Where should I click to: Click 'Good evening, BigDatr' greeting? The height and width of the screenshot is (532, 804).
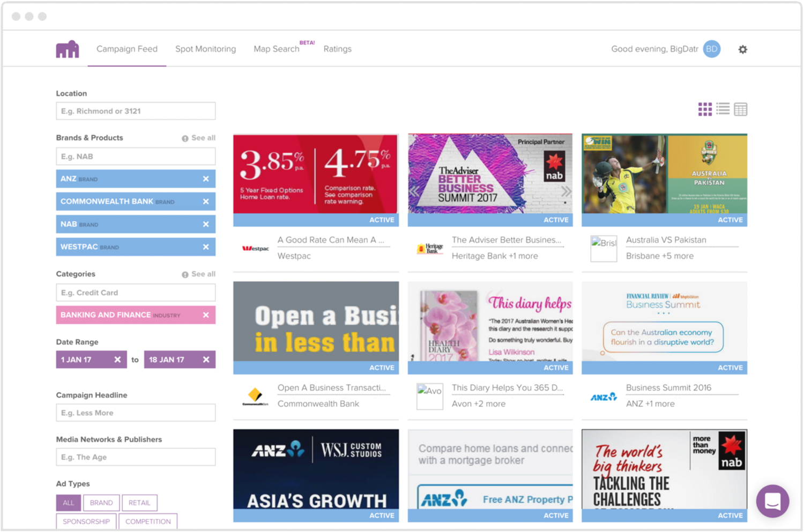coord(654,49)
